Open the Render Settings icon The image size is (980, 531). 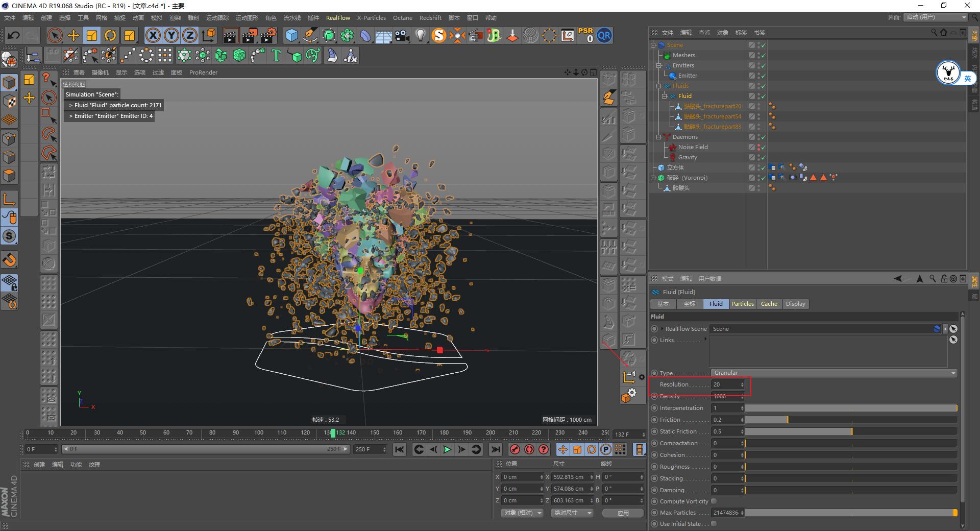267,35
